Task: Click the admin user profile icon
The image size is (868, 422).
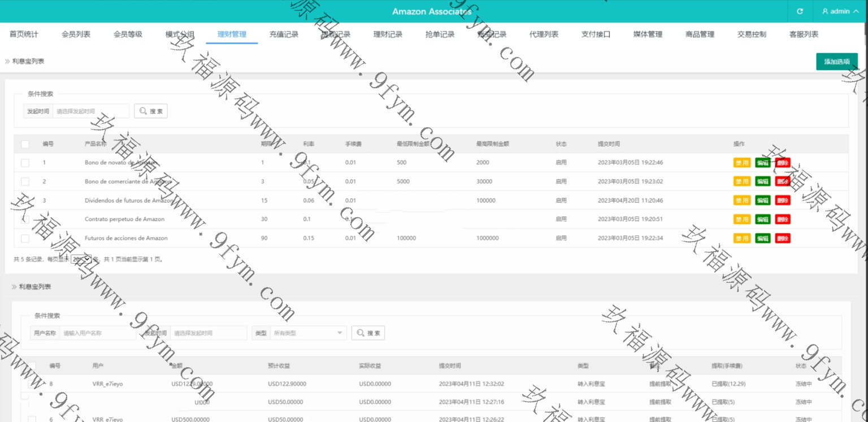Action: 825,11
